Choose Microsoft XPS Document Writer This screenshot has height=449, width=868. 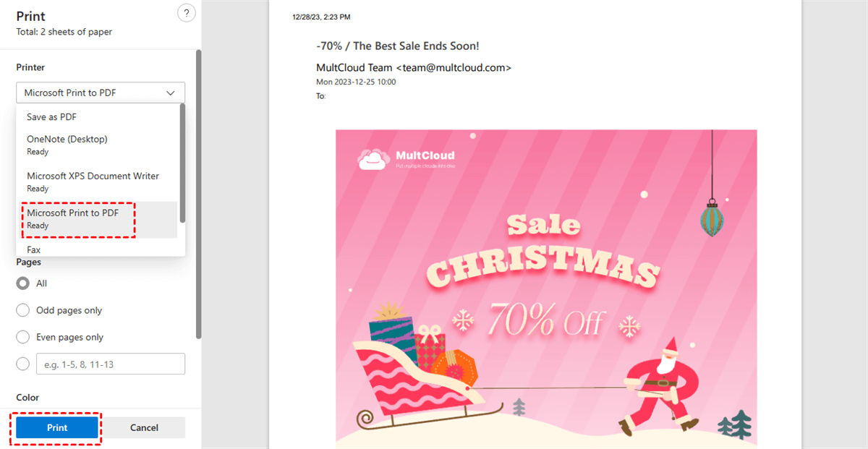click(97, 181)
